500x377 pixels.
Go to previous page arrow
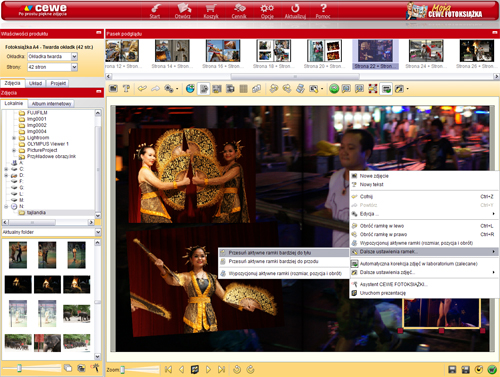182,369
